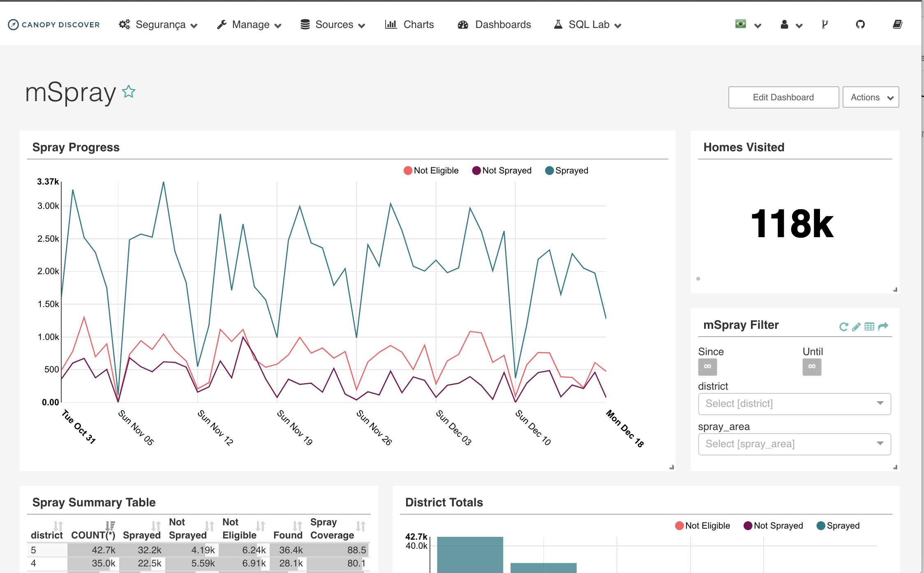Click the spray_area dropdown arrow
The image size is (924, 573).
click(880, 444)
